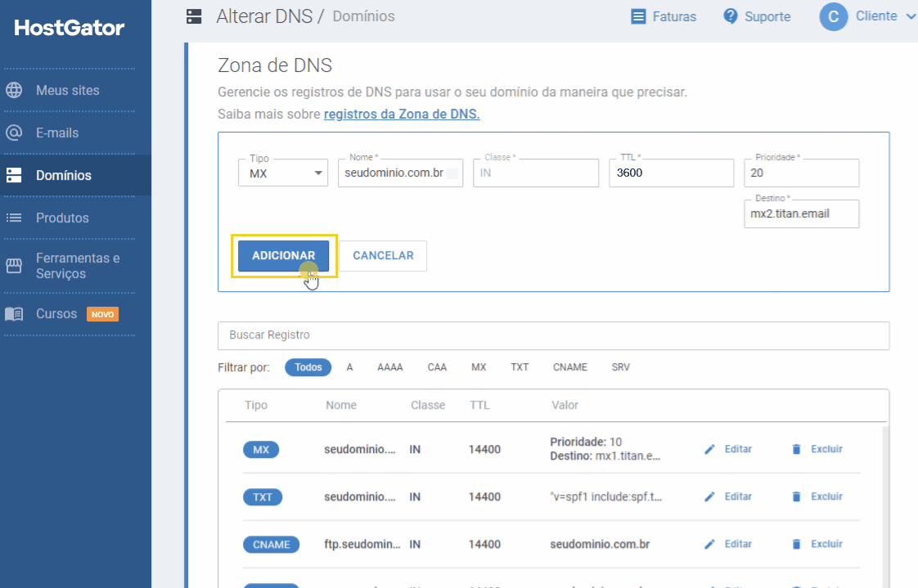Screen dimensions: 918x588
Task: Click the TTL column header in the table
Action: pyautogui.click(x=479, y=405)
